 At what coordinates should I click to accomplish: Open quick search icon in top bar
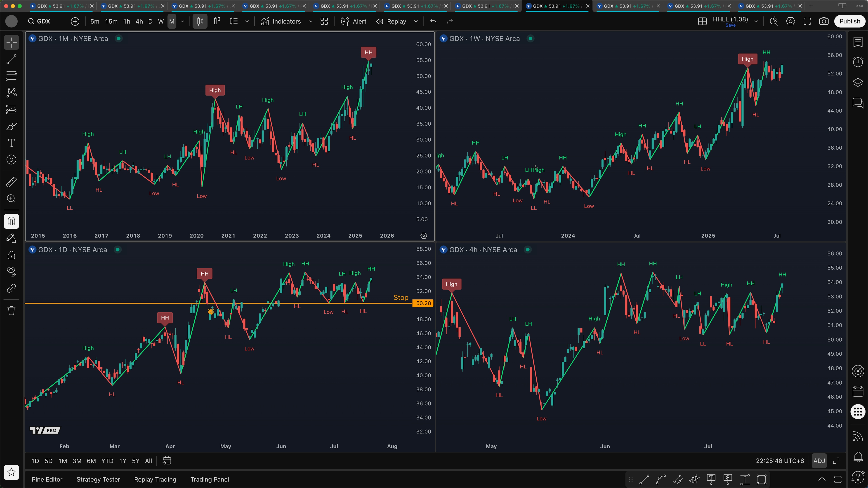click(774, 21)
